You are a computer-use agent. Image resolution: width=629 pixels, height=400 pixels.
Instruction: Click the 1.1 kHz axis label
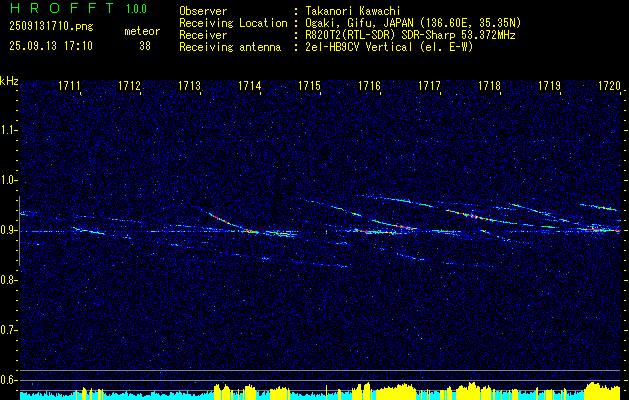9,130
